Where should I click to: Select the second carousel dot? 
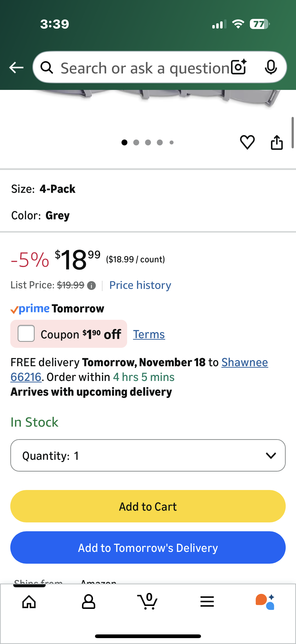(136, 142)
